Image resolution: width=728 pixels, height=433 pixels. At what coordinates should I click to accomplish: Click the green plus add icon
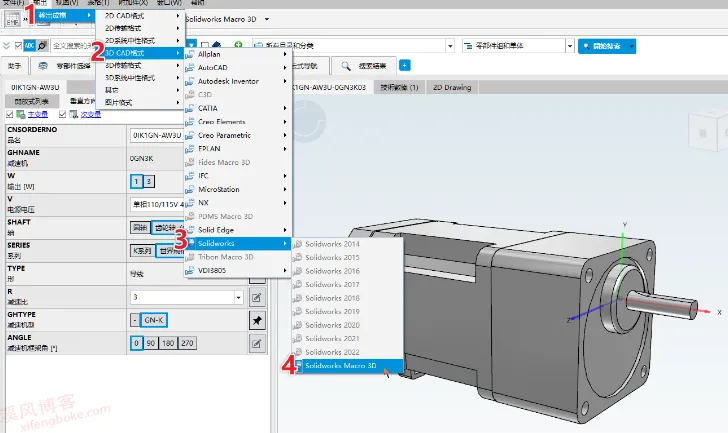[x=238, y=45]
